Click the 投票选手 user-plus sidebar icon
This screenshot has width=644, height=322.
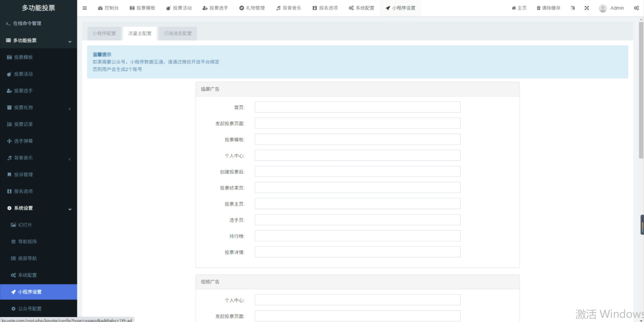click(9, 91)
